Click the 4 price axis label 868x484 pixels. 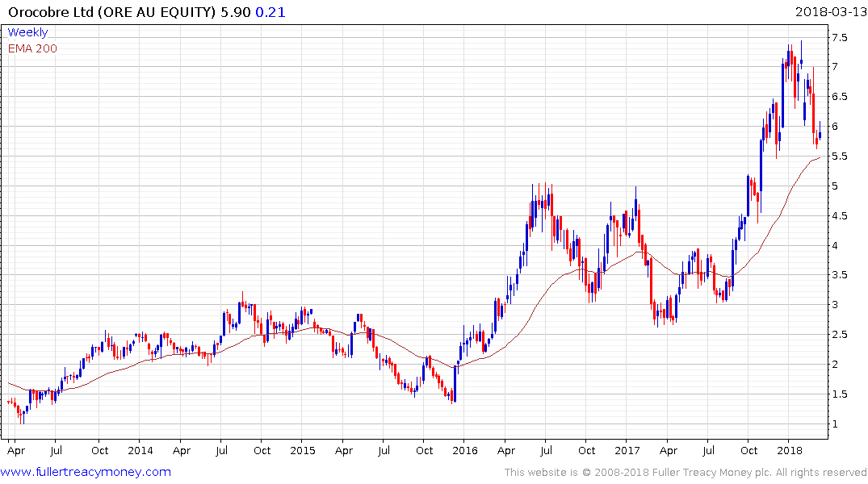point(835,245)
